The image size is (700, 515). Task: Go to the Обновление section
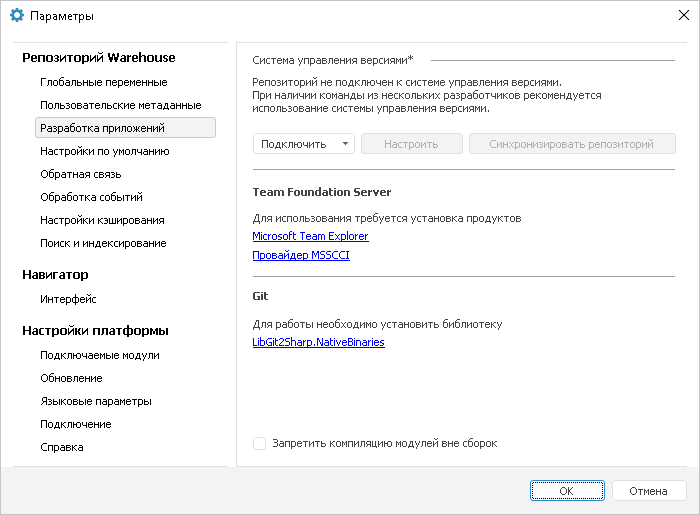point(71,378)
